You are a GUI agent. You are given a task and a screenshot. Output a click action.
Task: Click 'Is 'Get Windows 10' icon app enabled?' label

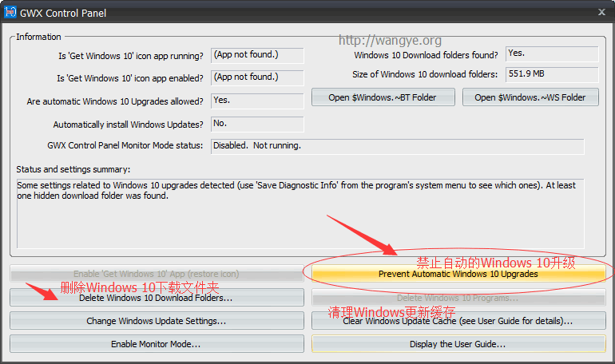[130, 78]
